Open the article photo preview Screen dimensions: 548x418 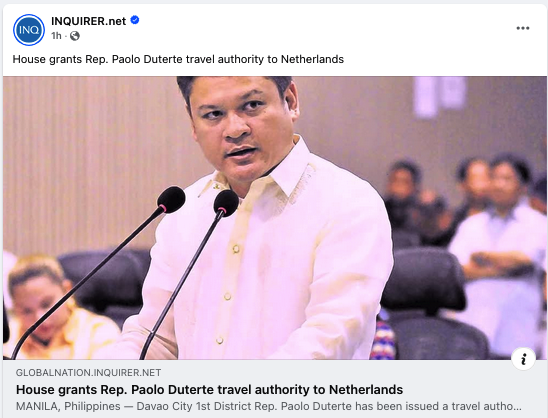coord(275,218)
